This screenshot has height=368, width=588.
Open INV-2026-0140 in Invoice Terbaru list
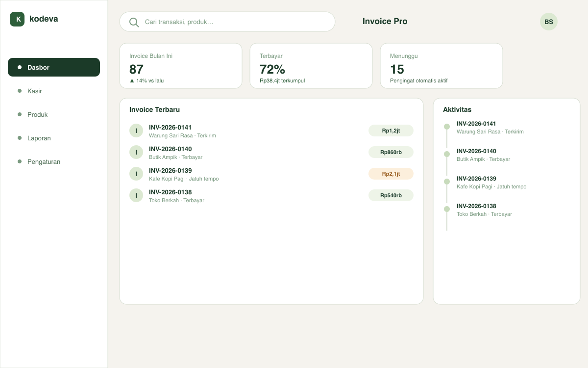click(x=271, y=152)
